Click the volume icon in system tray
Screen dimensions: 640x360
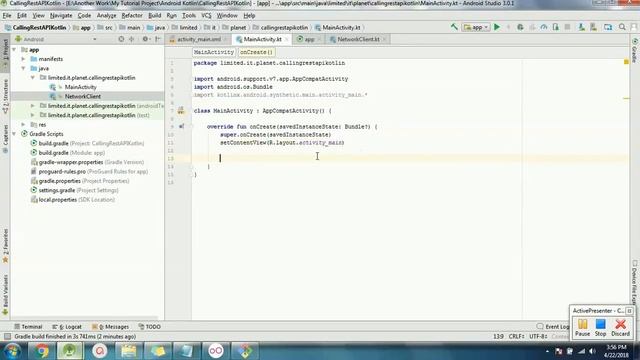coord(592,351)
